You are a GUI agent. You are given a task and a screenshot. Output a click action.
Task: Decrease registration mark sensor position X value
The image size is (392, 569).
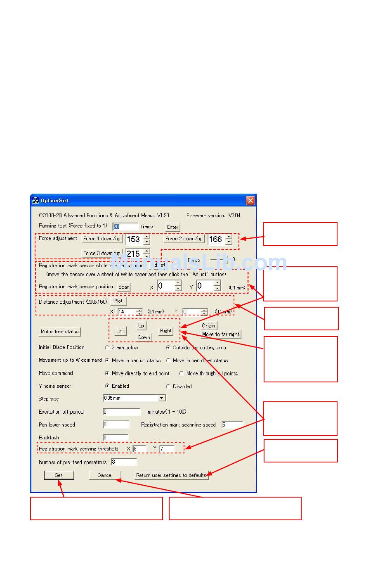[178, 288]
